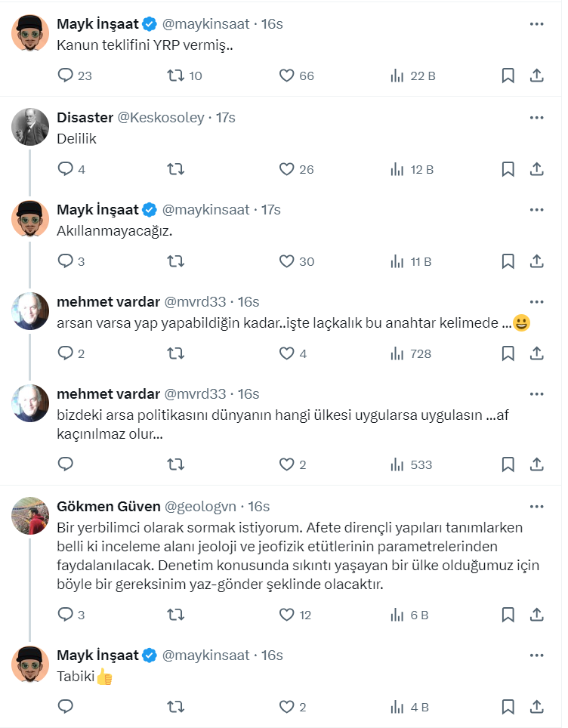The image size is (568, 728).
Task: Open mehmet vardar's profile name link
Action: pyautogui.click(x=108, y=302)
